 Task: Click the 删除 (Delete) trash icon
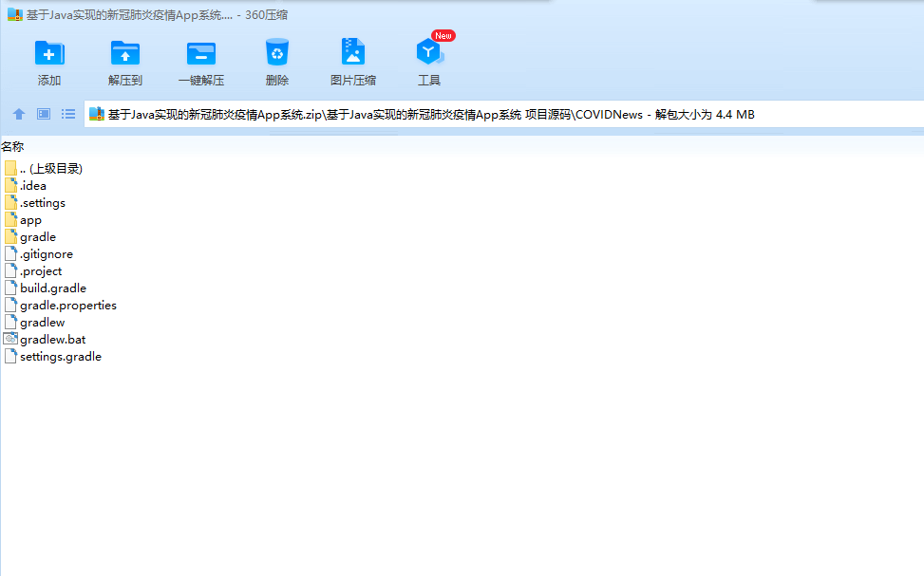coord(277,52)
